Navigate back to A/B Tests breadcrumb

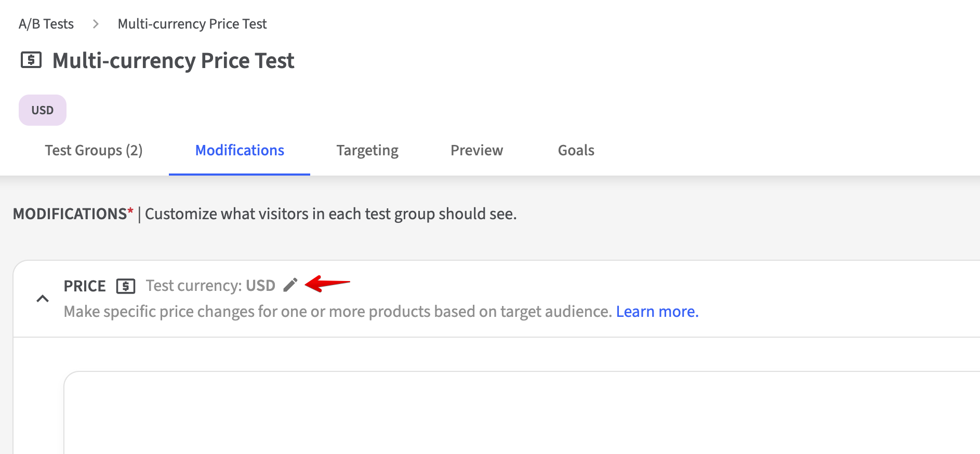point(46,24)
